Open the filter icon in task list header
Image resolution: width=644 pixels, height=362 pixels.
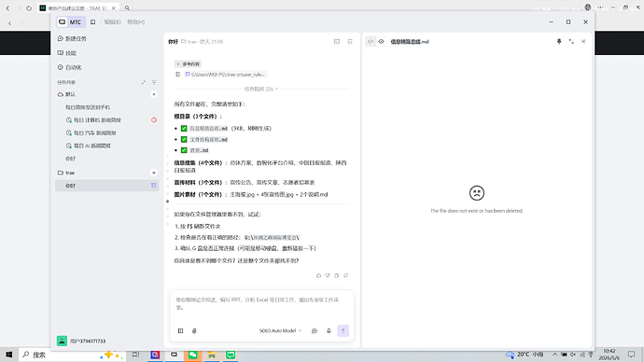(x=154, y=82)
